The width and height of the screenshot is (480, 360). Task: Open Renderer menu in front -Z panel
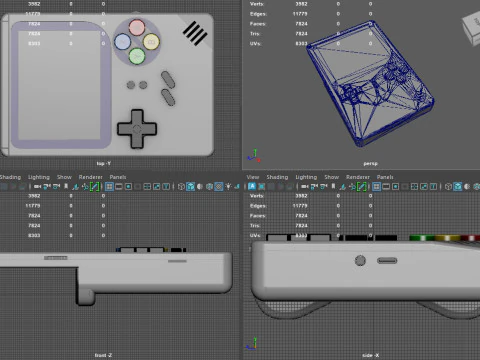[90, 177]
